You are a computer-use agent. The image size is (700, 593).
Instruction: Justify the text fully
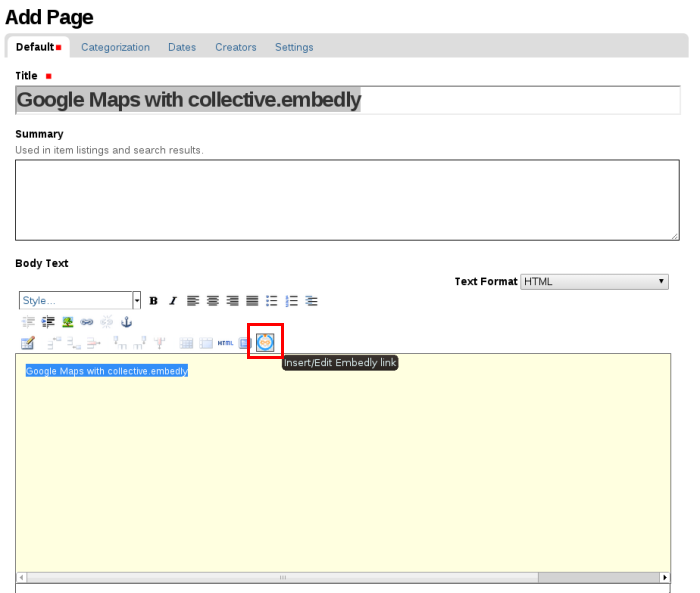tap(252, 301)
